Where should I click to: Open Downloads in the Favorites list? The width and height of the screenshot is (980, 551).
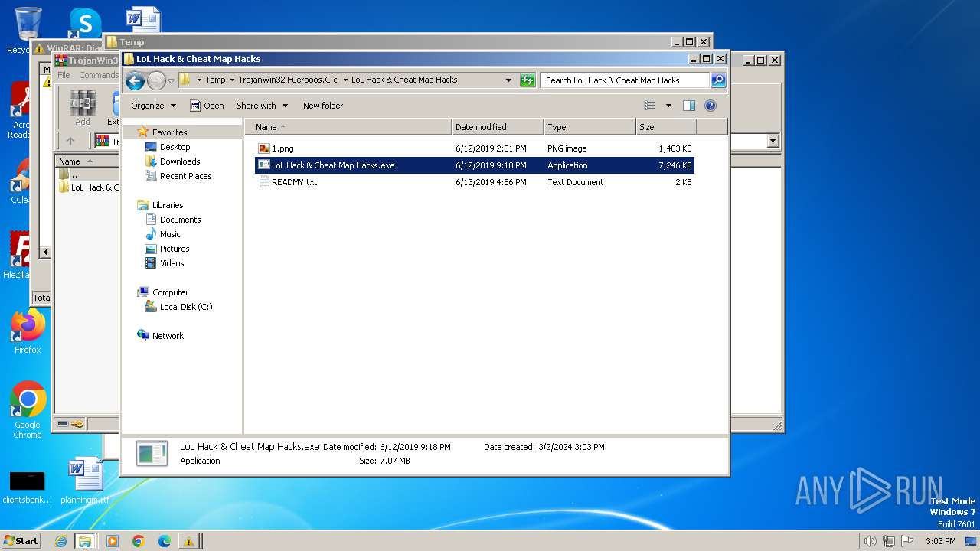(180, 161)
